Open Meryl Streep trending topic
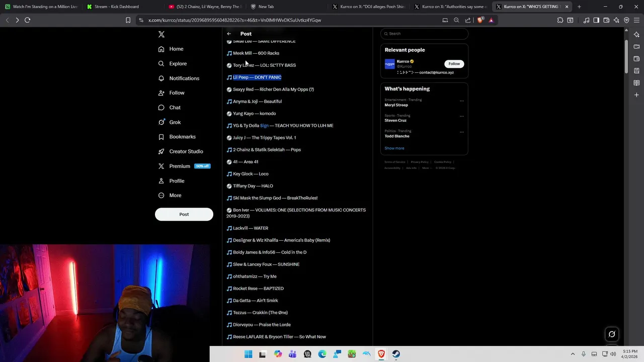This screenshot has height=362, width=644. coord(396,105)
